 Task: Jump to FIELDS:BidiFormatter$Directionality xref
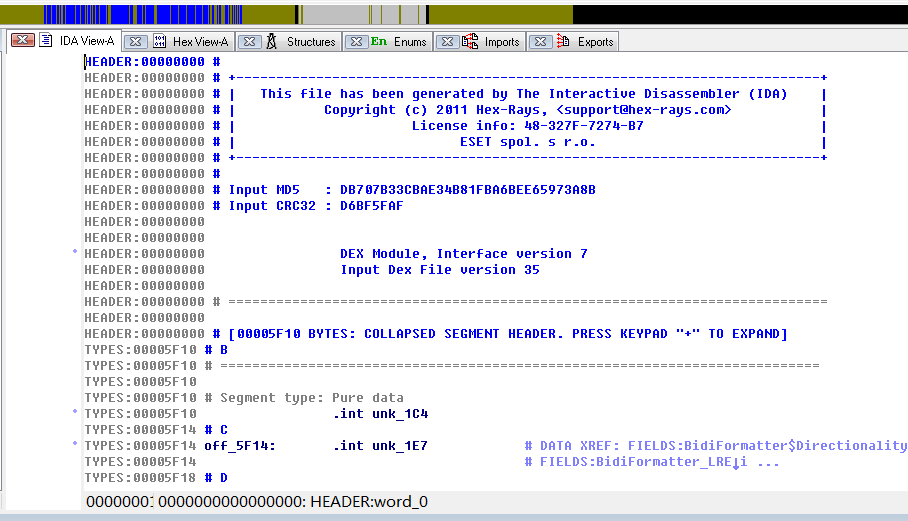pos(767,446)
